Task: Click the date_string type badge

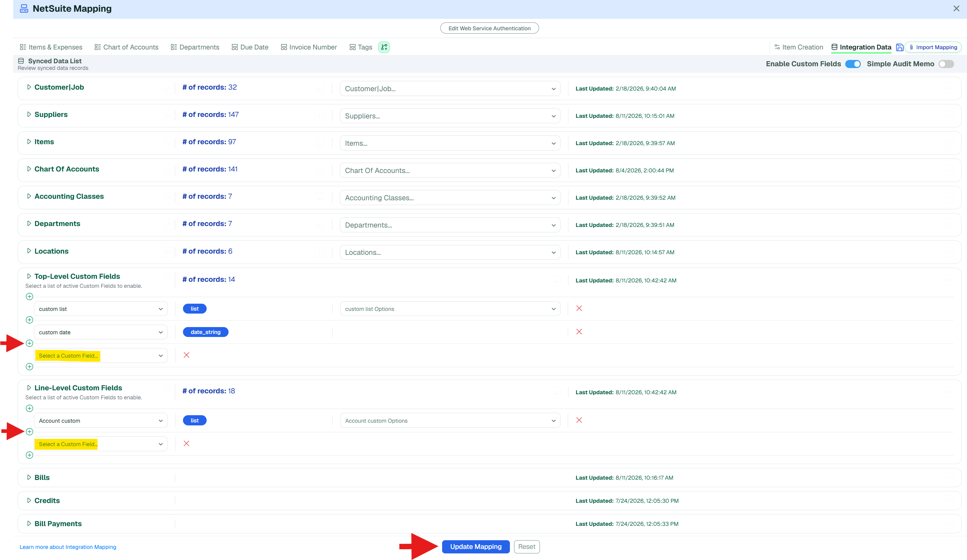Action: click(x=205, y=332)
